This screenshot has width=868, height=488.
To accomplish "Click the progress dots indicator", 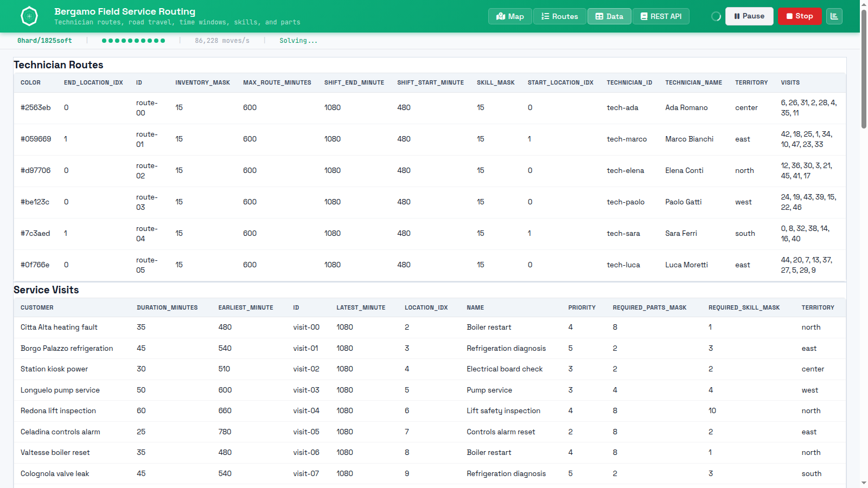I will [133, 41].
